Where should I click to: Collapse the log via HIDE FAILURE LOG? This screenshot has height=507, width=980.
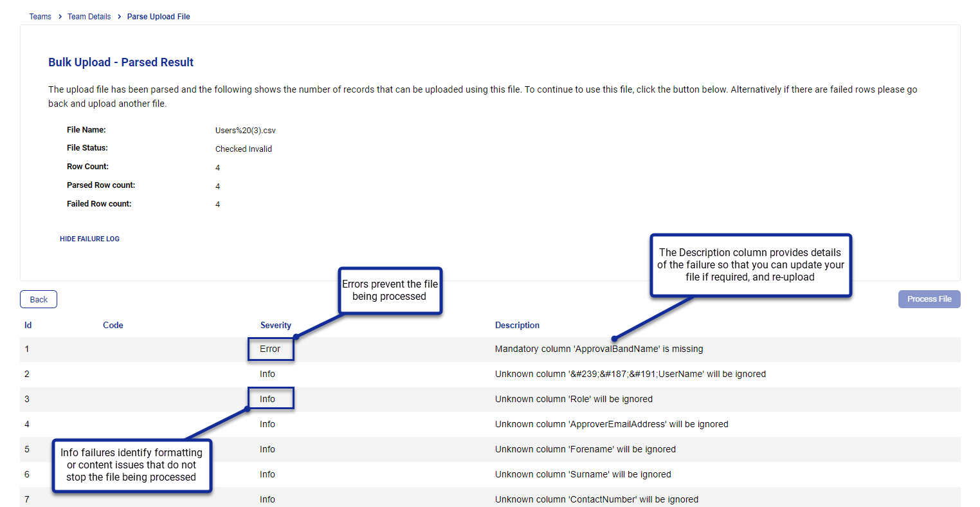pos(89,239)
